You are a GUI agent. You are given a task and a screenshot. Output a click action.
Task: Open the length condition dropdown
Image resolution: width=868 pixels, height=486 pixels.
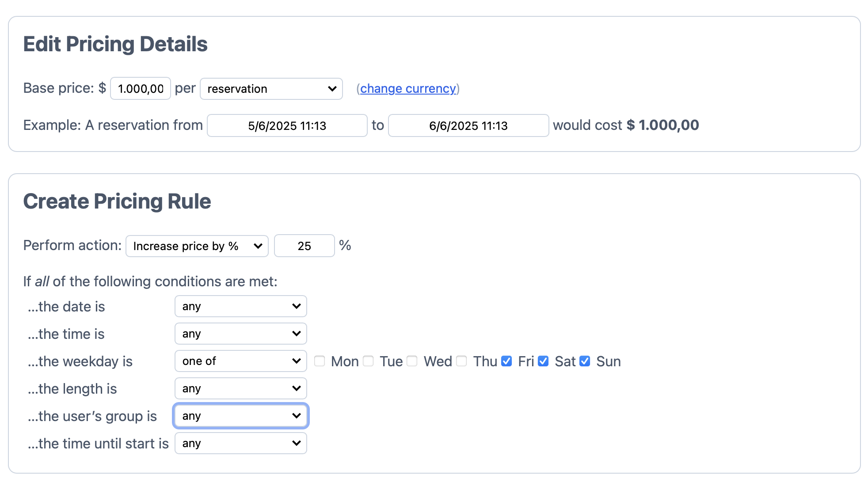[240, 388]
